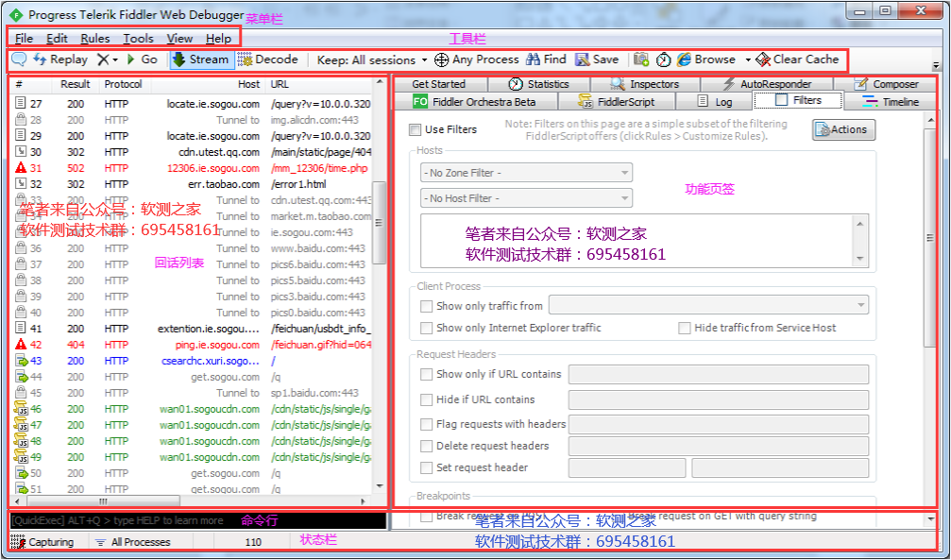Click session list horizontal scrollbar thumb

coord(104,501)
